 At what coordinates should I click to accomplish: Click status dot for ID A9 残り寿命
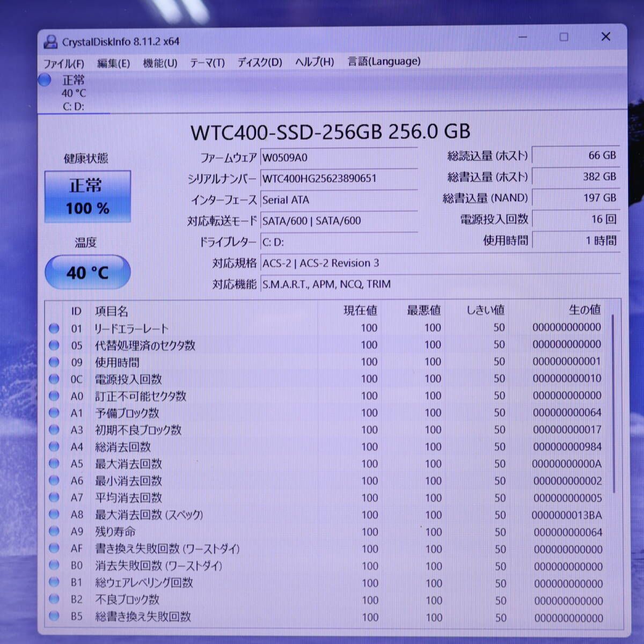54,531
